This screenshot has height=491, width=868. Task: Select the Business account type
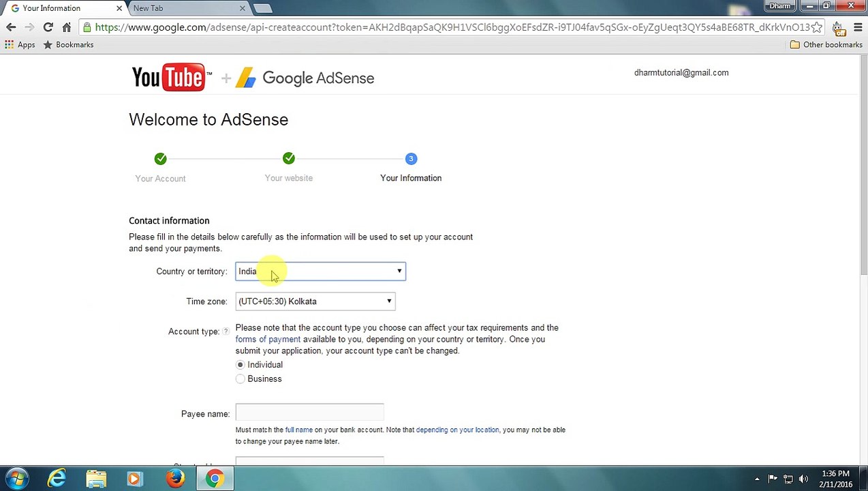coord(240,379)
